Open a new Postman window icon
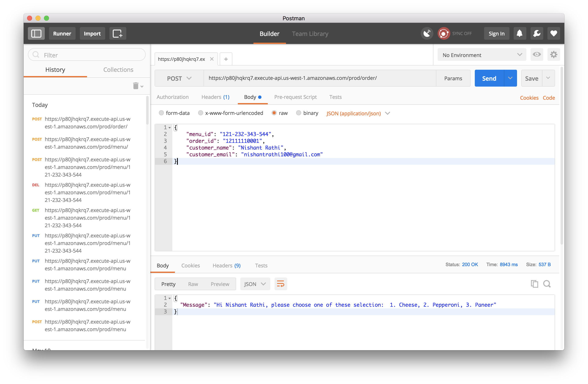Screen dimensions: 588x384 (118, 33)
